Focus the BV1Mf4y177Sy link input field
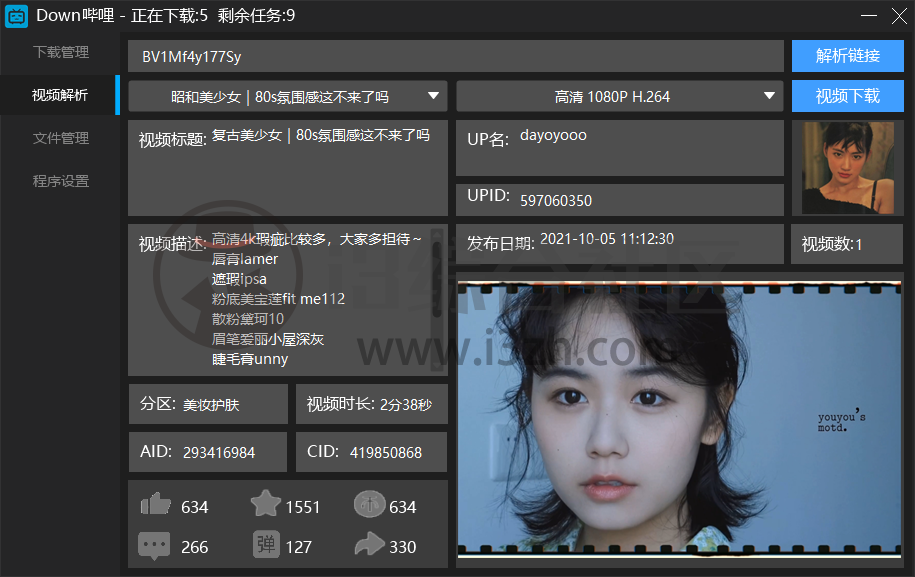Screen dimensions: 915x577 click(456, 57)
